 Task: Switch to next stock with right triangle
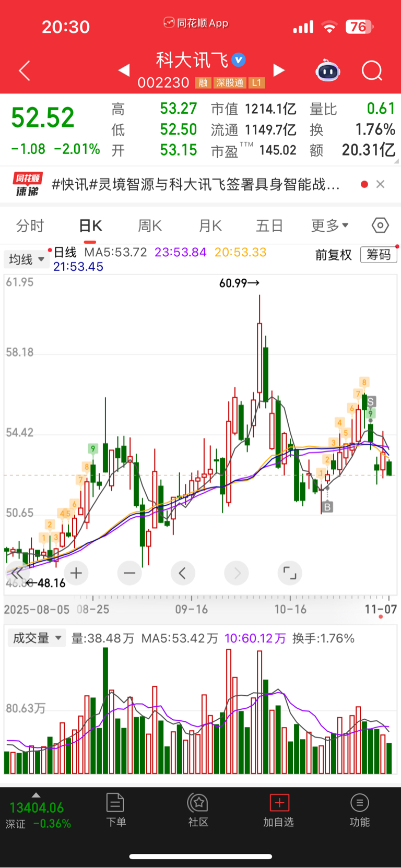point(279,70)
